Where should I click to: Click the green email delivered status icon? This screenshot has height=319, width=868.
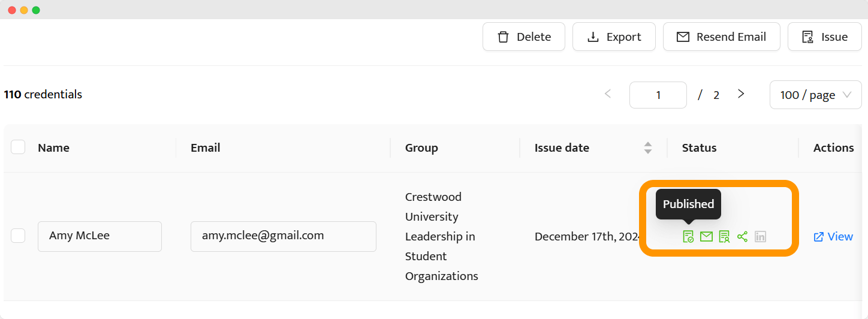(706, 236)
